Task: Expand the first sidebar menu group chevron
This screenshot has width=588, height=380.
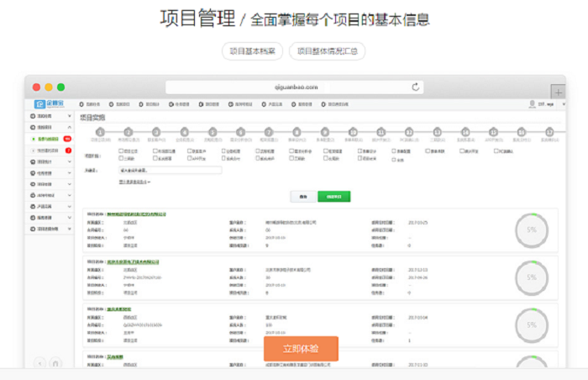Action: pos(70,116)
